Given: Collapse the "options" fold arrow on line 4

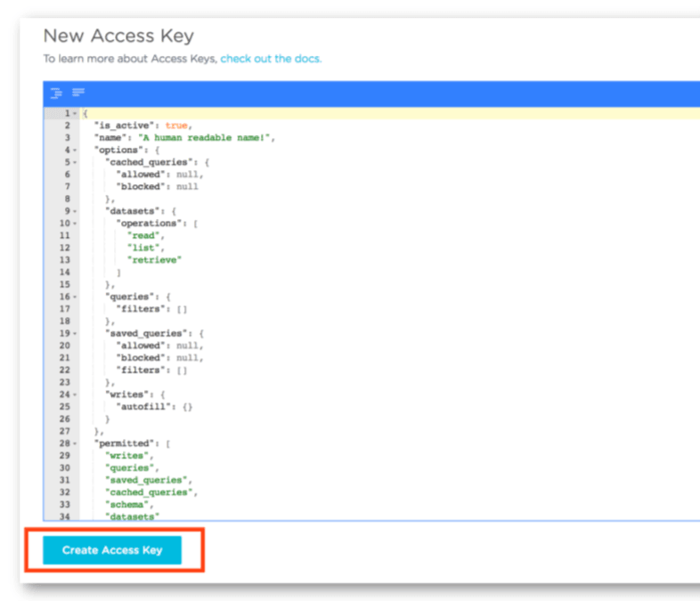Looking at the screenshot, I should point(75,150).
